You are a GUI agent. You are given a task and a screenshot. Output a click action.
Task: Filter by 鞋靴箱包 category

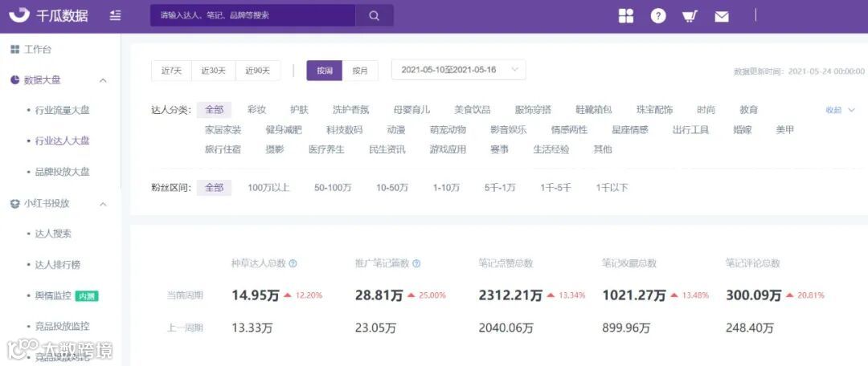pyautogui.click(x=594, y=110)
